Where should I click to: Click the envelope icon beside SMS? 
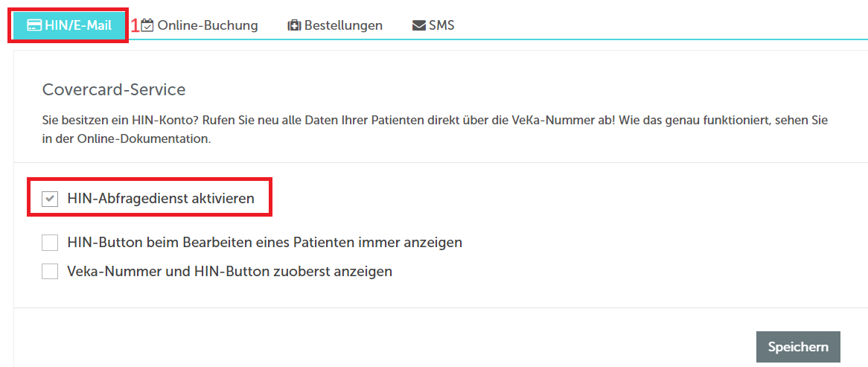click(419, 25)
